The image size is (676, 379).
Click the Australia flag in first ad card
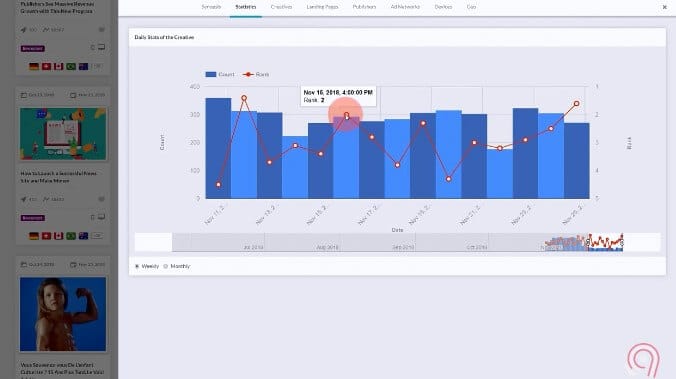pos(84,66)
